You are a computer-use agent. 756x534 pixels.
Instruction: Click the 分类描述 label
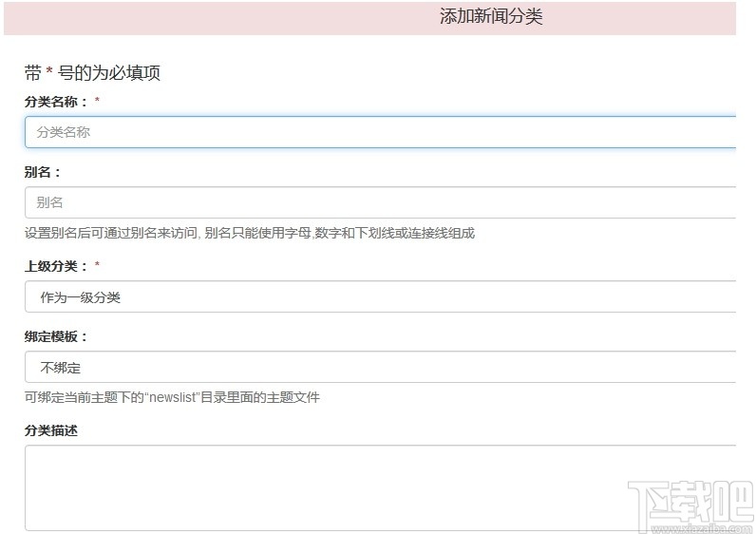point(51,430)
